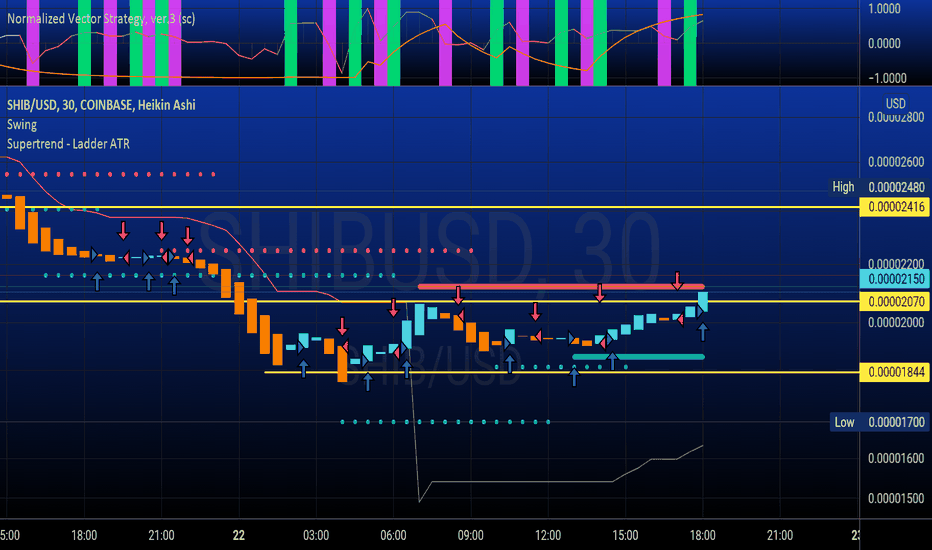932x550 pixels.
Task: Click the -1.0000 indicator scale value
Action: [887, 78]
